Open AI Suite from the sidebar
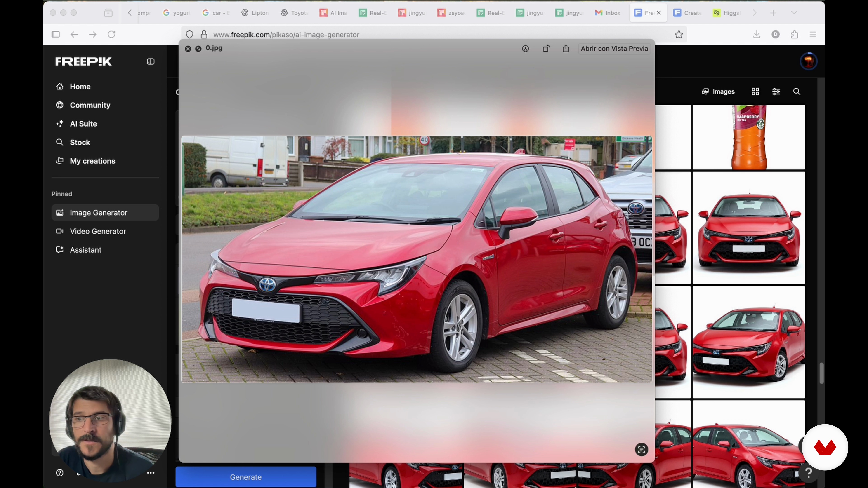 coord(76,124)
